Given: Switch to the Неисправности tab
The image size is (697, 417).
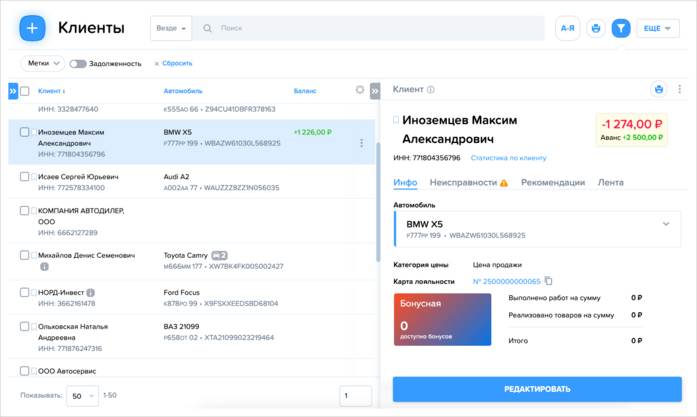Looking at the screenshot, I should 469,182.
